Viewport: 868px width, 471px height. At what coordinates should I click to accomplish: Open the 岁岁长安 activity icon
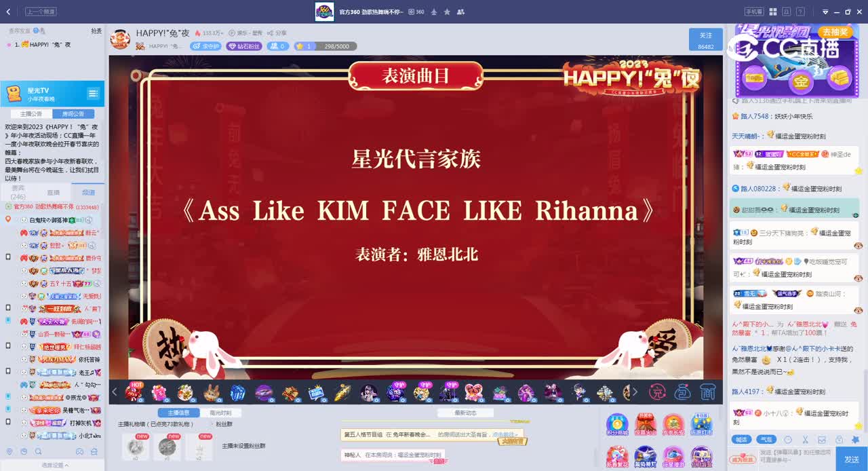click(673, 425)
